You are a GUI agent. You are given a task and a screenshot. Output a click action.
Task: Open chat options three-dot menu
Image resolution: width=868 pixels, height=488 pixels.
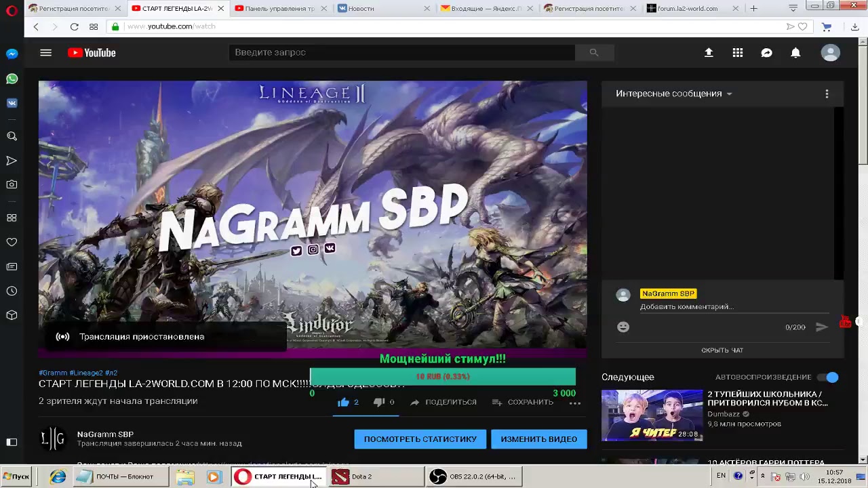tap(827, 94)
